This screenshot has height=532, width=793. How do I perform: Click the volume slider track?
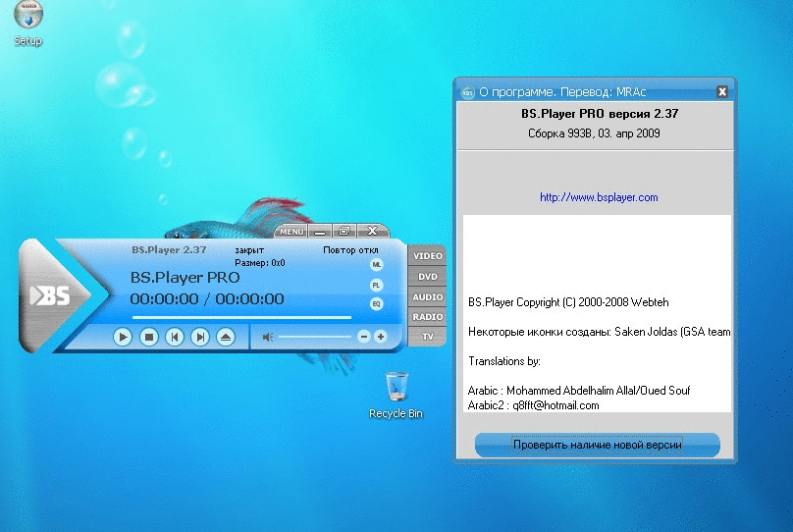point(315,337)
